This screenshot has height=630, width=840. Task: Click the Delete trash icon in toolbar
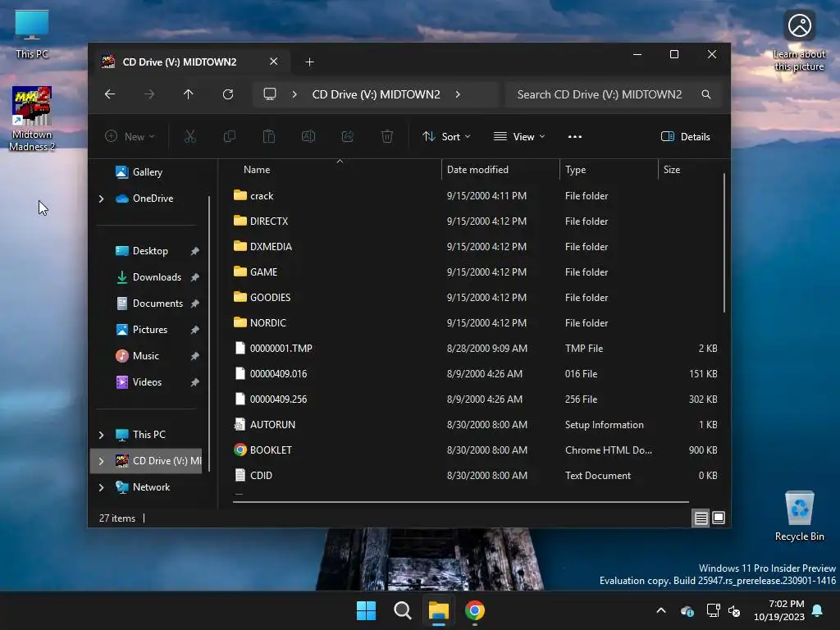tap(387, 137)
